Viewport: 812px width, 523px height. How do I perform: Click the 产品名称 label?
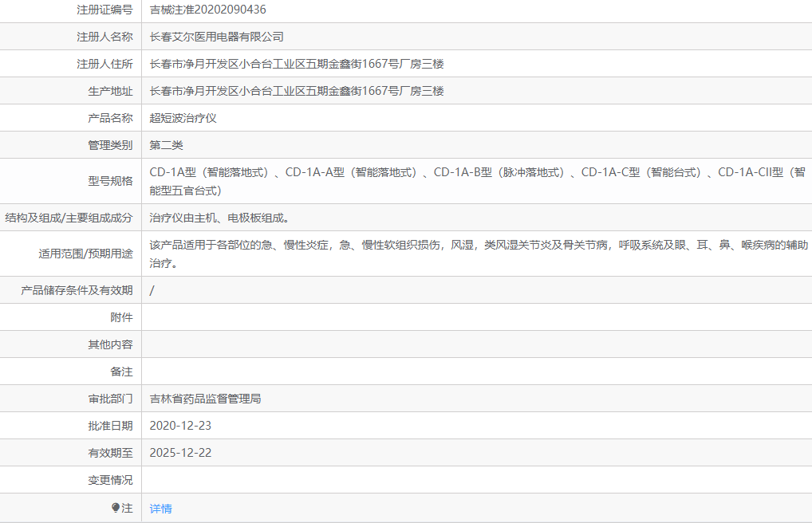point(110,118)
